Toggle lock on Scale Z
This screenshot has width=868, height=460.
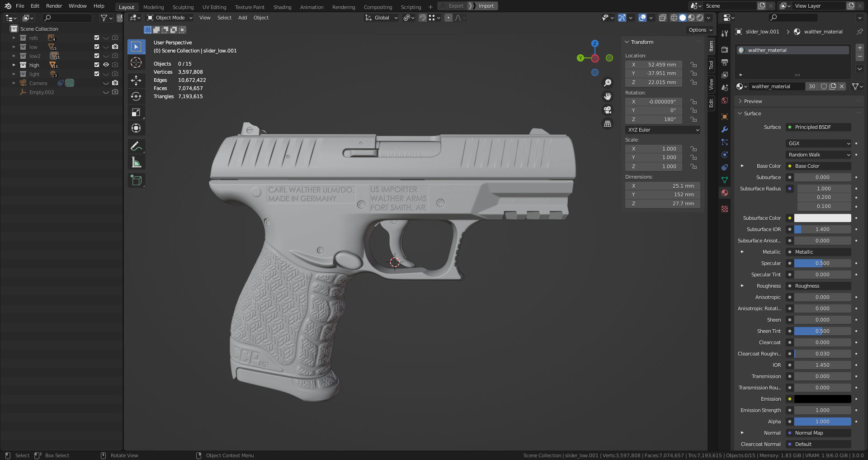click(x=693, y=166)
